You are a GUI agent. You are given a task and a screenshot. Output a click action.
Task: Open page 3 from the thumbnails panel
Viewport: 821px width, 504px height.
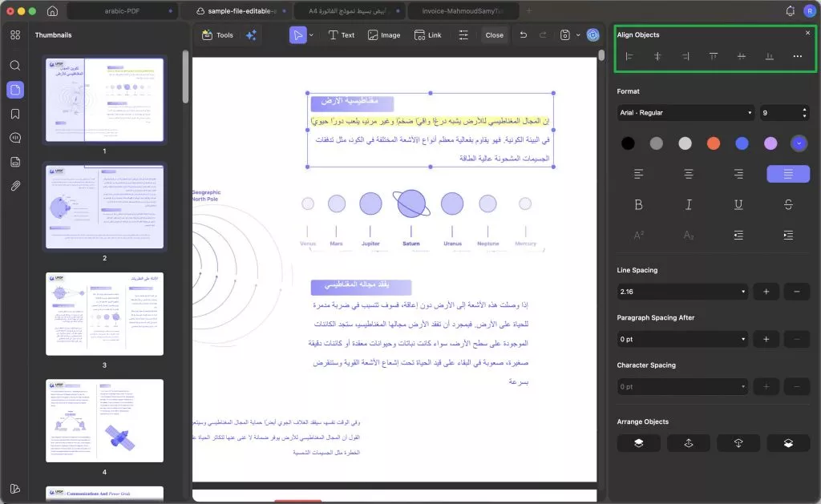coord(104,314)
